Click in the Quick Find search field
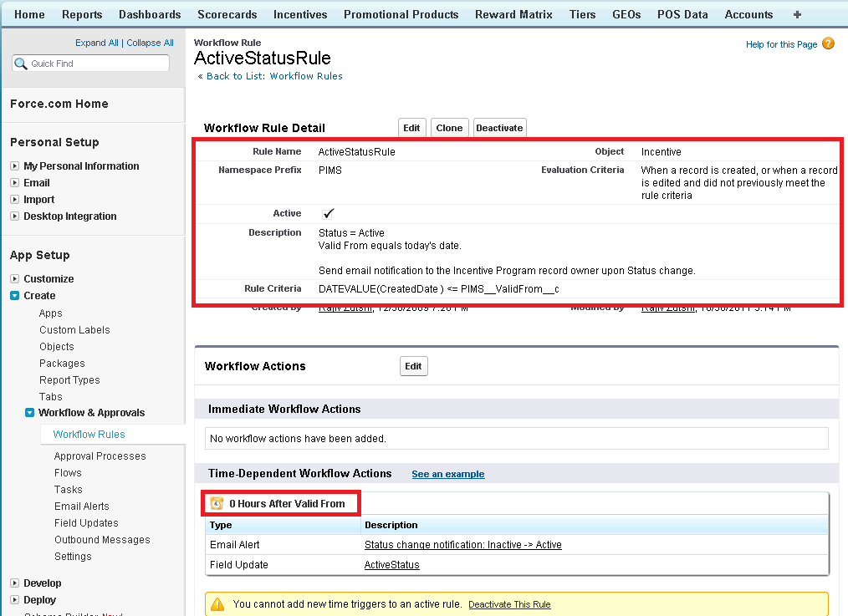Image resolution: width=848 pixels, height=616 pixels. (96, 64)
